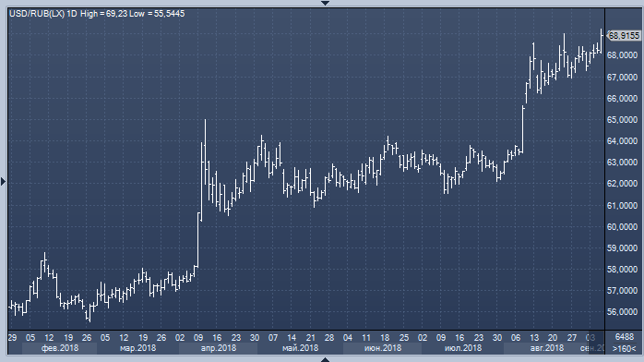Select the июн.2018 month segment
644x362 pixels.
(x=382, y=348)
